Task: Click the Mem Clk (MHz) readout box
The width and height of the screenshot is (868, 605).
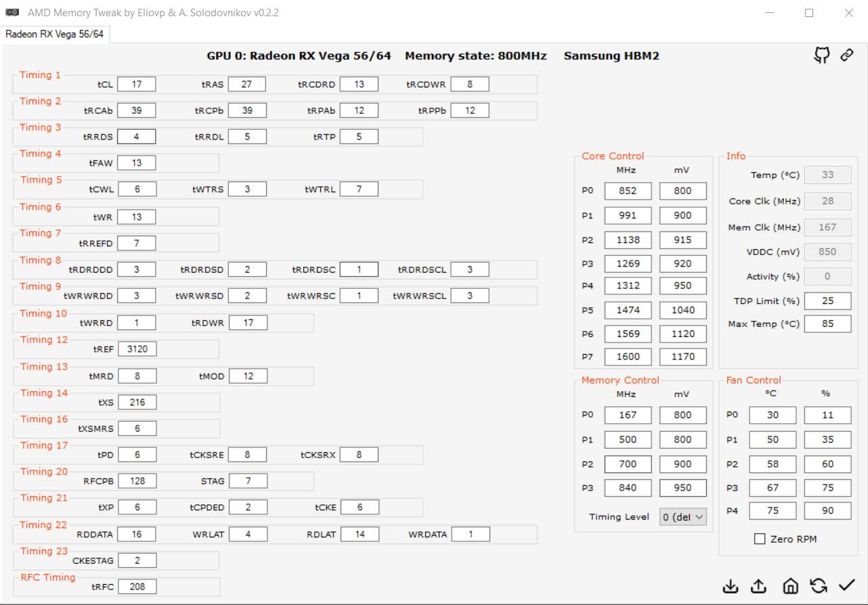Action: click(x=827, y=227)
